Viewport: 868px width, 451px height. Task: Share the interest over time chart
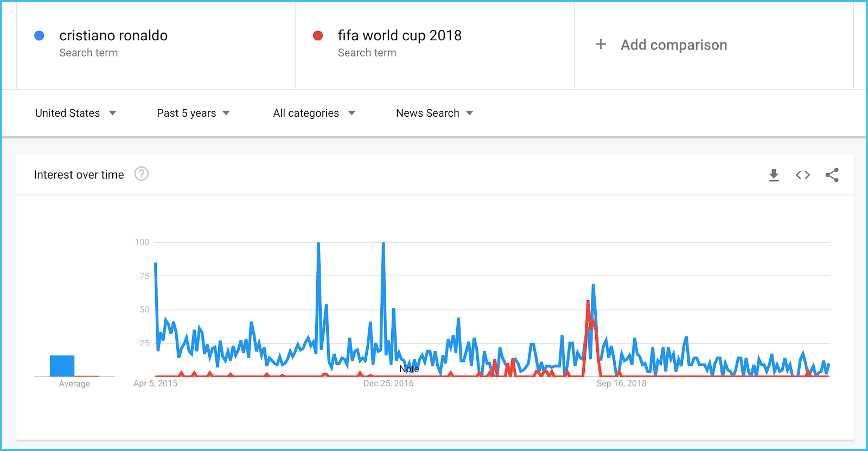(x=832, y=175)
